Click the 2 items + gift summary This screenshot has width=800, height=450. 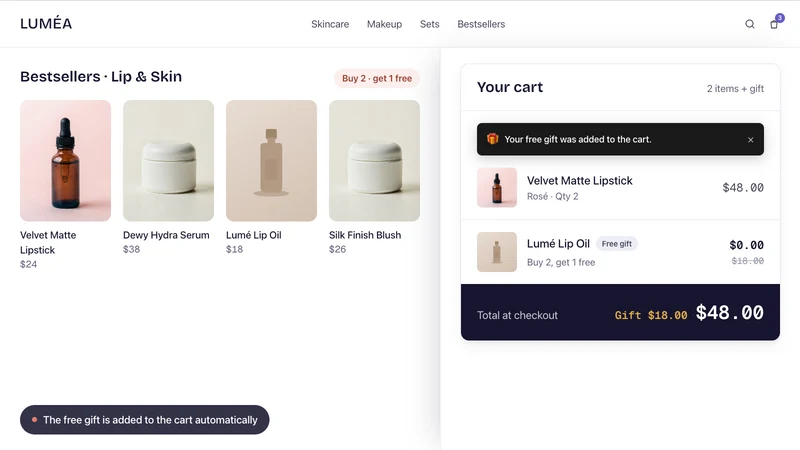[735, 89]
